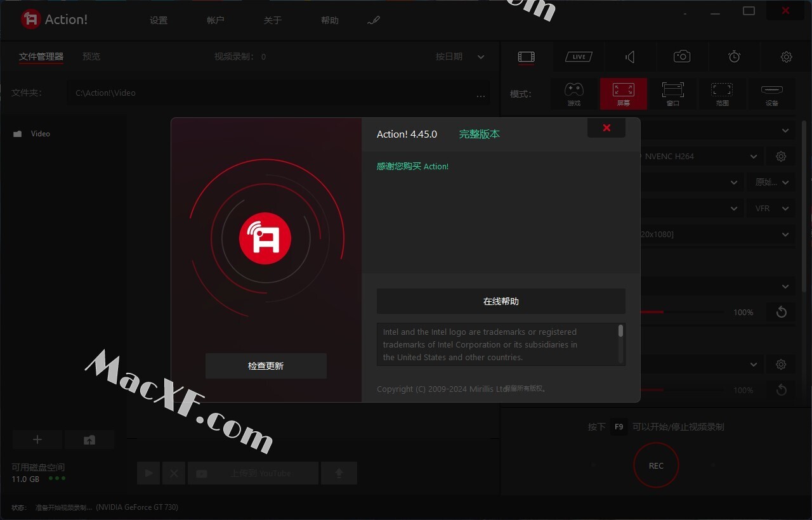This screenshot has height=520, width=812.
Task: Click the folder upload icon button
Action: (x=89, y=439)
